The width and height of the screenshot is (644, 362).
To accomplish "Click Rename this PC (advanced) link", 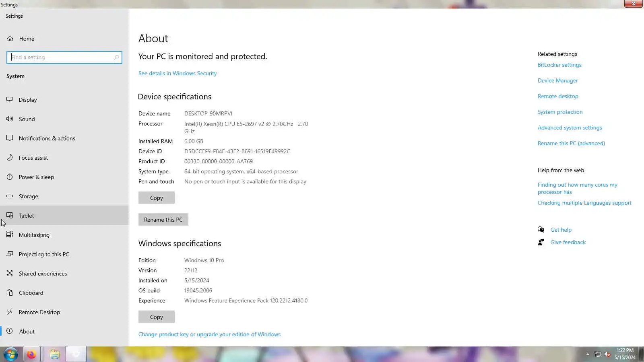I will point(571,143).
